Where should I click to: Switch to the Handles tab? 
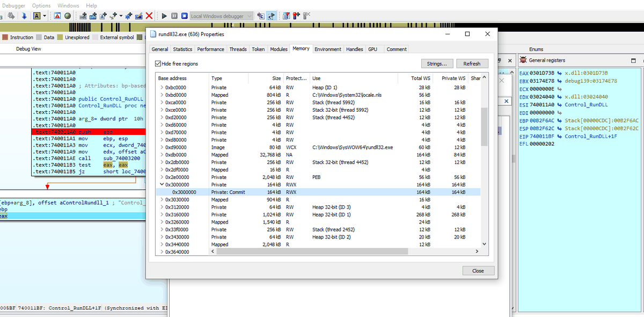tap(355, 49)
